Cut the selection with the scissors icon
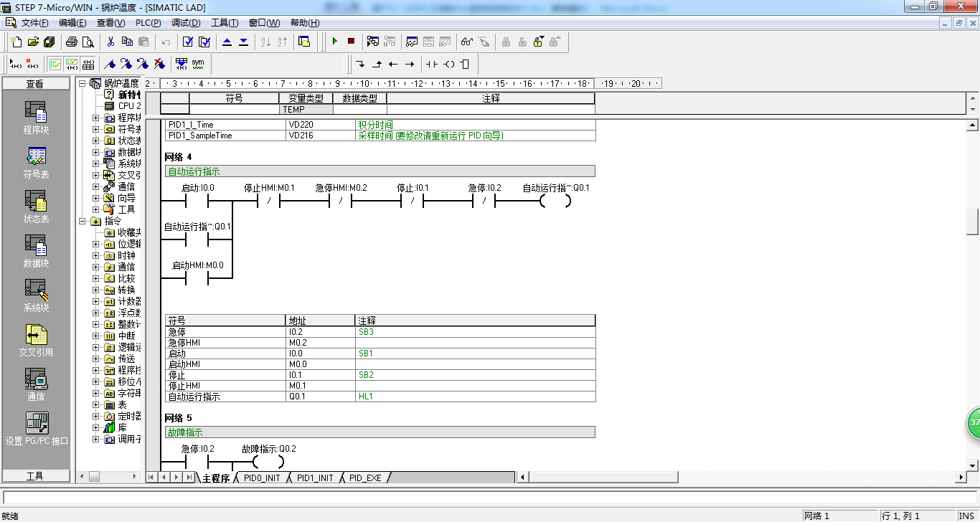The image size is (980, 522). tap(111, 42)
